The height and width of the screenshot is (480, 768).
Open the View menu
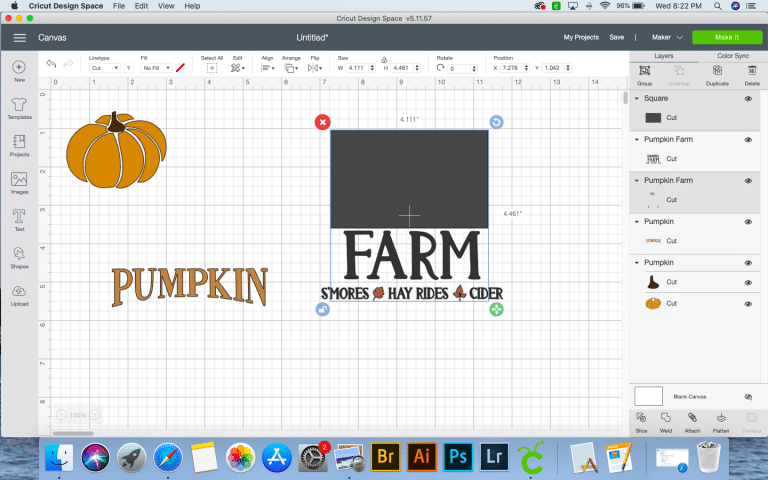click(166, 6)
